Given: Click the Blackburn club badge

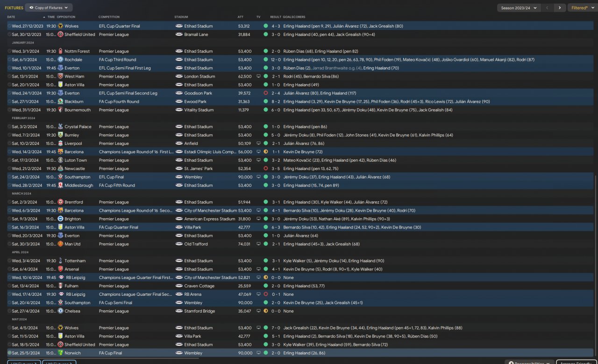Looking at the screenshot, I should (60, 102).
